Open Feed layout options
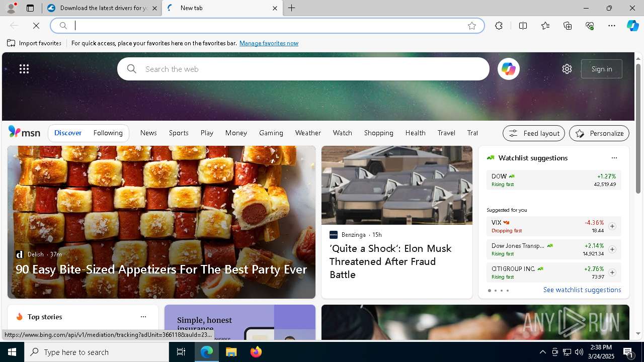This screenshot has width=644, height=362. 534,133
